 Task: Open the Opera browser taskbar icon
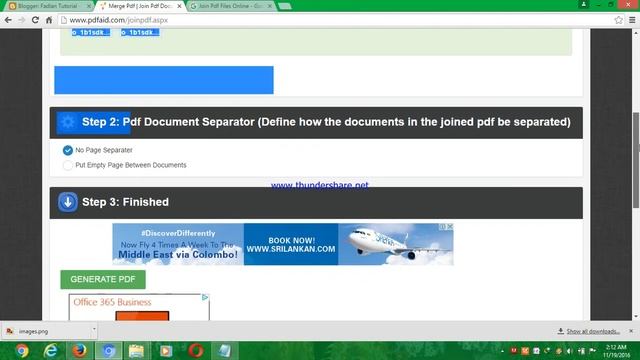(x=196, y=351)
